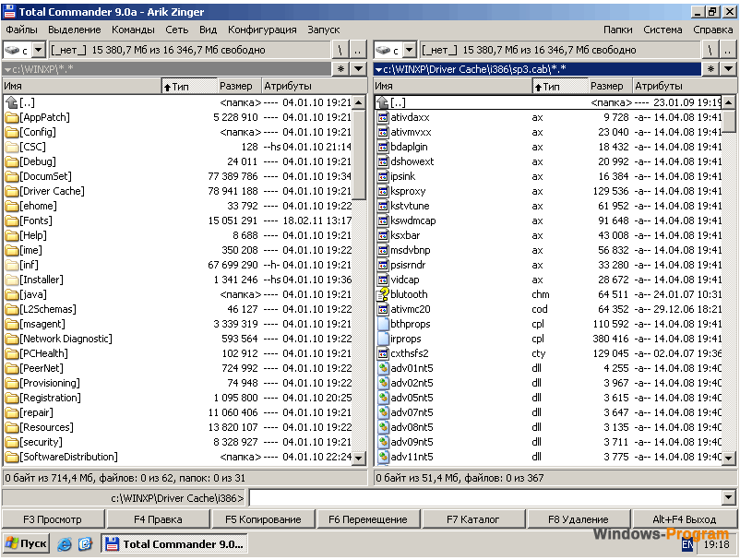This screenshot has width=740, height=560.
Task: Open left panel drive selection dropdown
Action: point(39,50)
